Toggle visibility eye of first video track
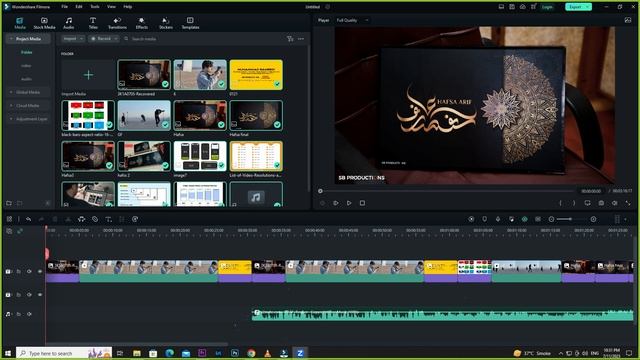This screenshot has height=360, width=640. coord(40,271)
